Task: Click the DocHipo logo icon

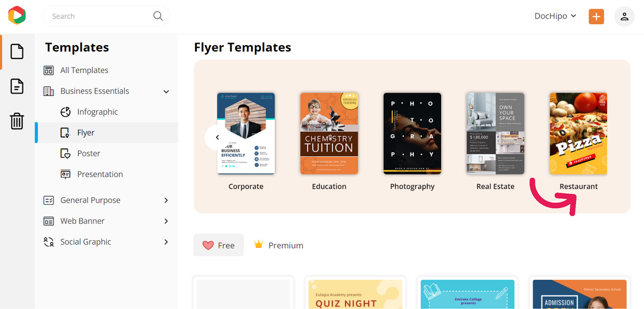Action: coord(17,15)
